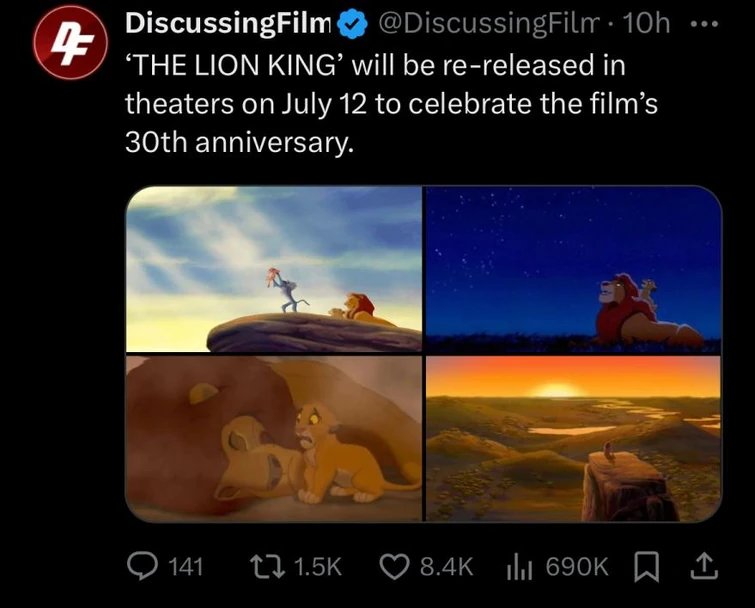Click the 1.5K reposts count
Image resolution: width=755 pixels, height=608 pixels.
pos(320,566)
